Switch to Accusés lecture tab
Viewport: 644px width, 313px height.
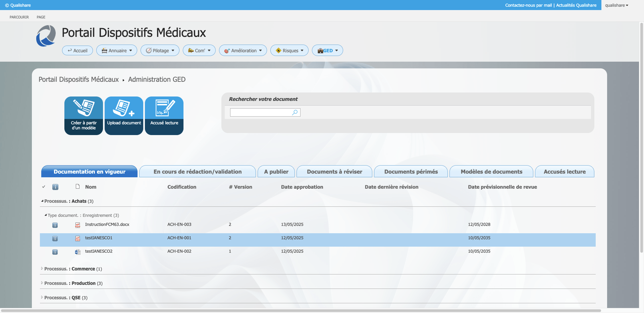pos(565,171)
